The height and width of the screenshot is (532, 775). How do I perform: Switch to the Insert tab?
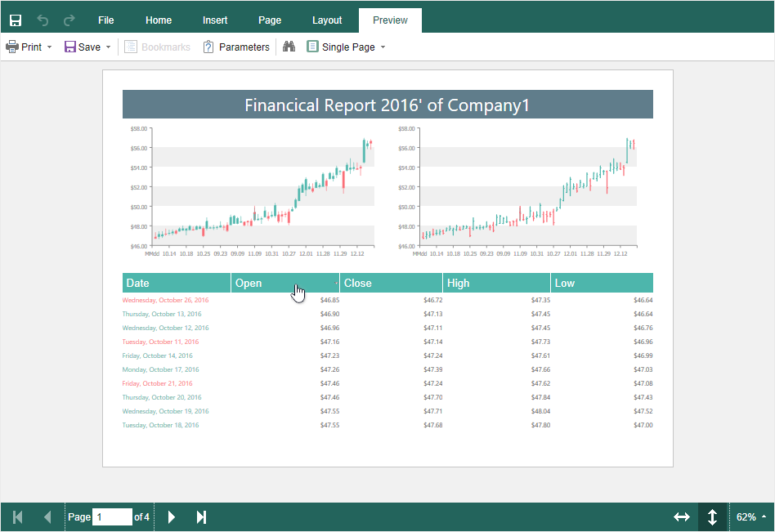pos(215,20)
